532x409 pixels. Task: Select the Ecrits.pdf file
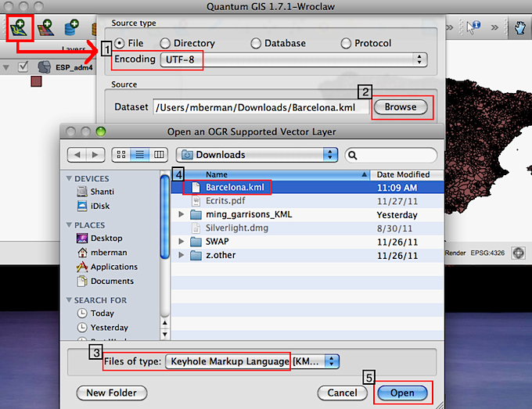click(x=307, y=201)
